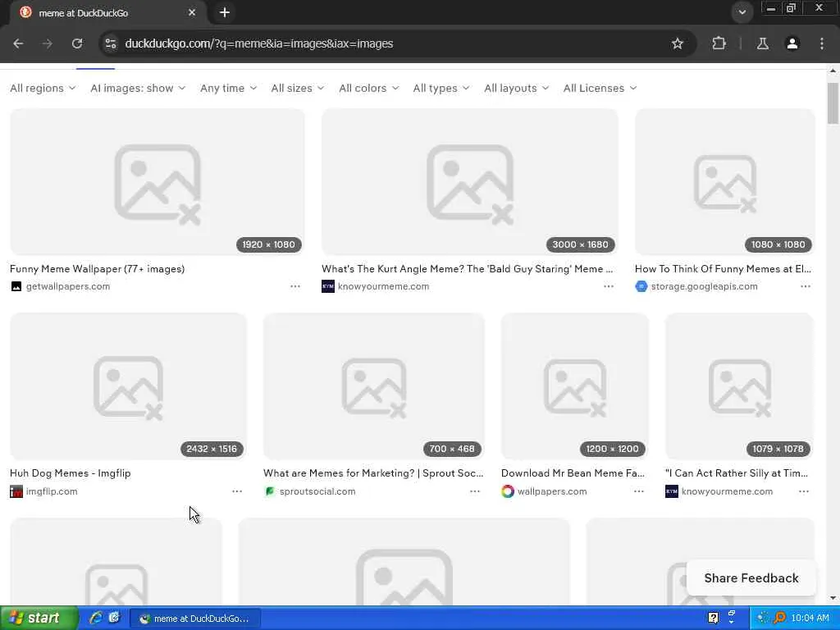Expand the Any time filter

point(228,88)
